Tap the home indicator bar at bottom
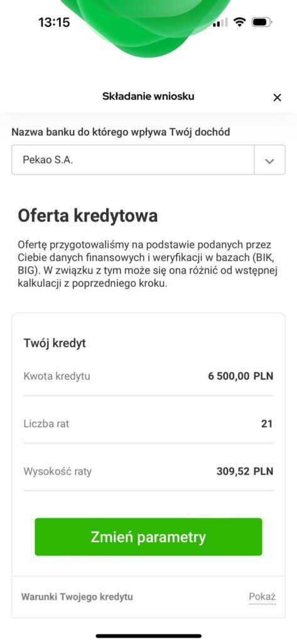297x644 pixels. click(148, 636)
